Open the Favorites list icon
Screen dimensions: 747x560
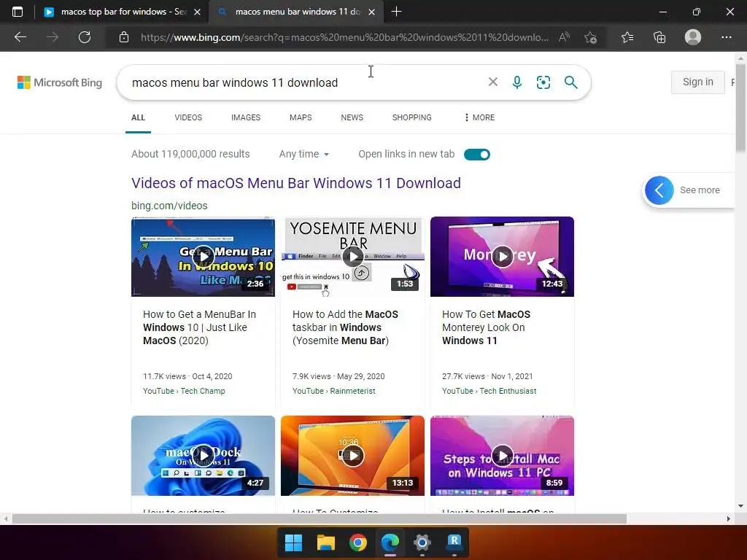coord(627,37)
